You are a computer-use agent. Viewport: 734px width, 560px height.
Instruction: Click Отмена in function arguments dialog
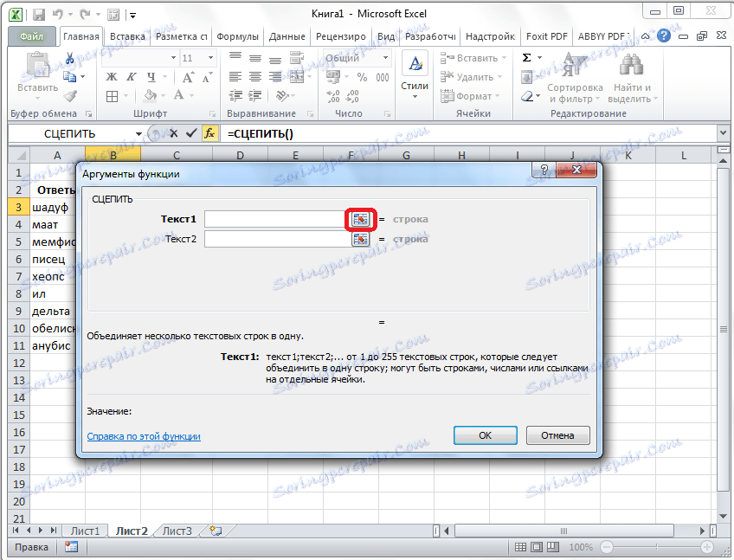pos(557,435)
